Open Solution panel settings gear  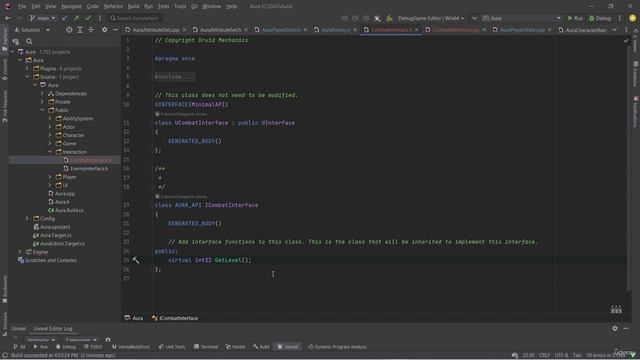[104, 30]
